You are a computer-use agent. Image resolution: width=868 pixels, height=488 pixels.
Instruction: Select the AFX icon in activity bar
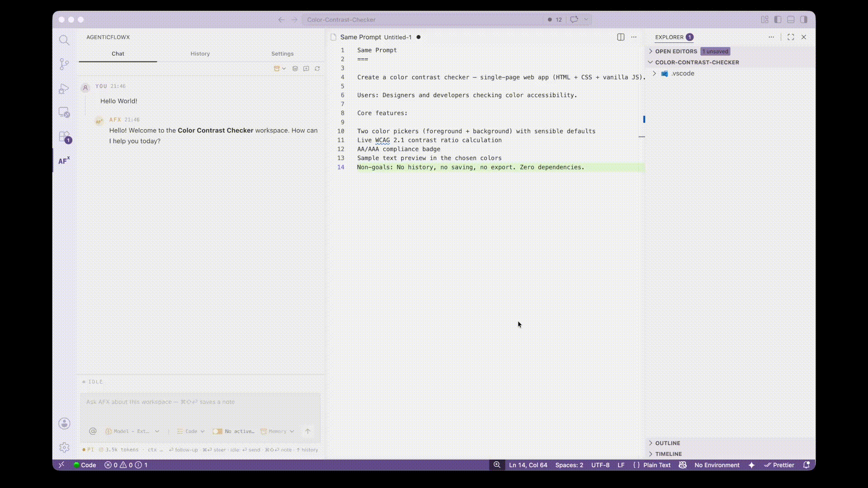click(x=64, y=160)
